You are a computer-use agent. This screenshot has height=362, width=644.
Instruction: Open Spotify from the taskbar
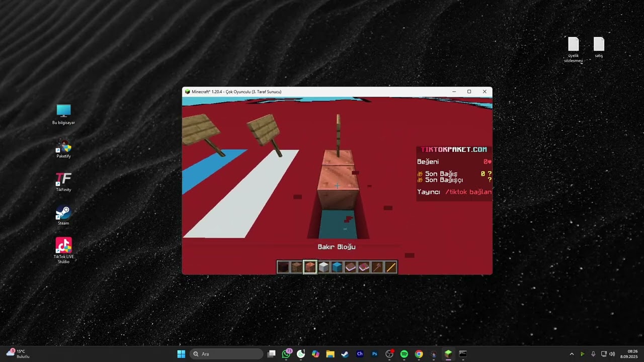(404, 354)
